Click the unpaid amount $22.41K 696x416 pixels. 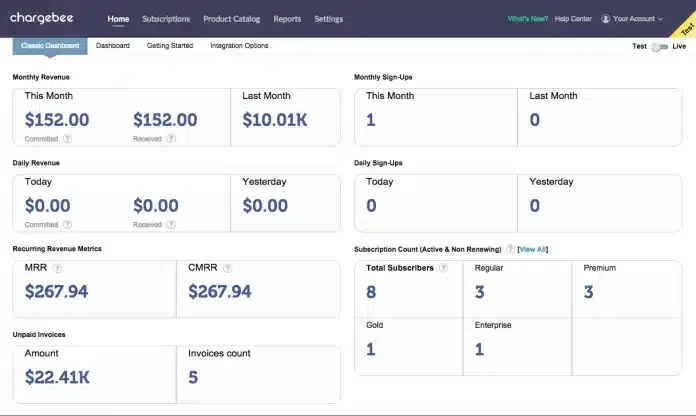pyautogui.click(x=57, y=377)
